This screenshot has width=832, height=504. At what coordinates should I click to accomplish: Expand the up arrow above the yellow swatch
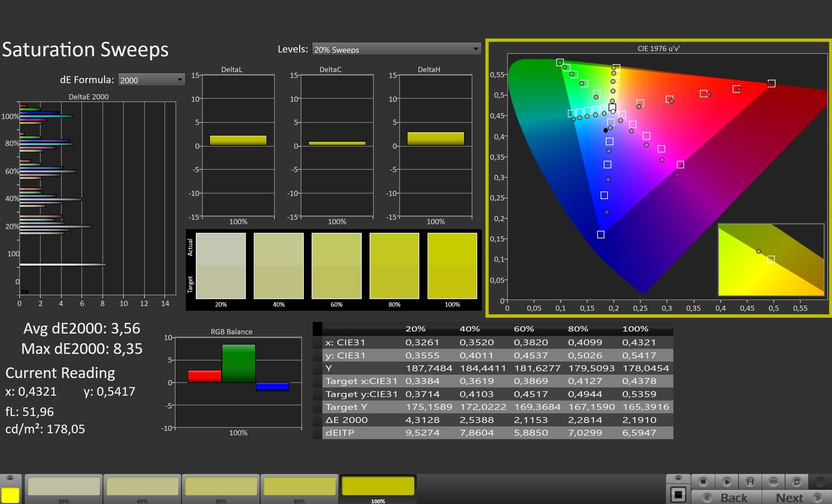coord(10,478)
